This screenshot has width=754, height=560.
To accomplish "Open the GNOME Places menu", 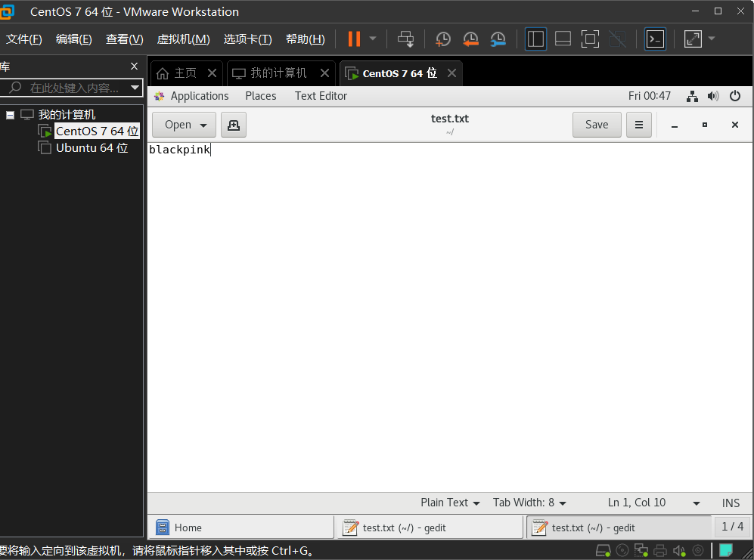I will 261,96.
